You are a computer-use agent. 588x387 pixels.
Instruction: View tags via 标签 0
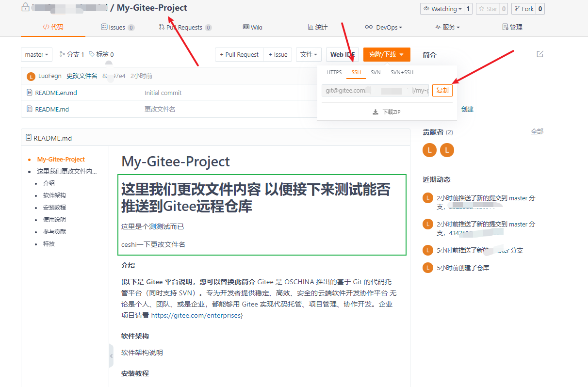[x=101, y=54]
